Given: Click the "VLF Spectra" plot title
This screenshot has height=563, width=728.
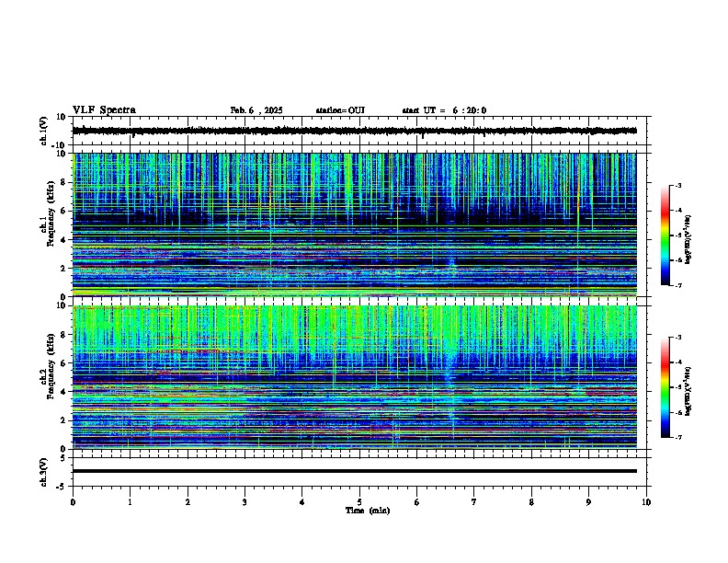Looking at the screenshot, I should coord(104,110).
